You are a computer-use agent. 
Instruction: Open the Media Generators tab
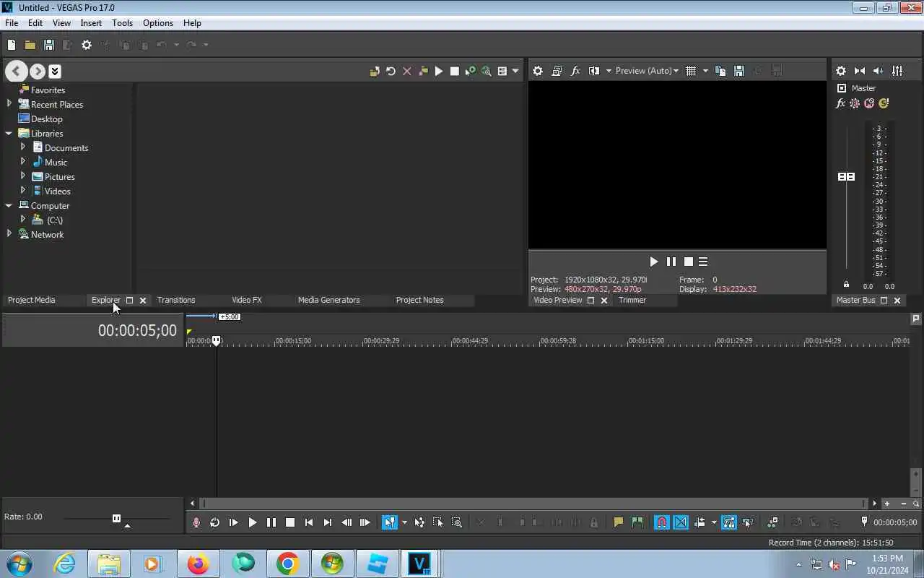tap(328, 300)
